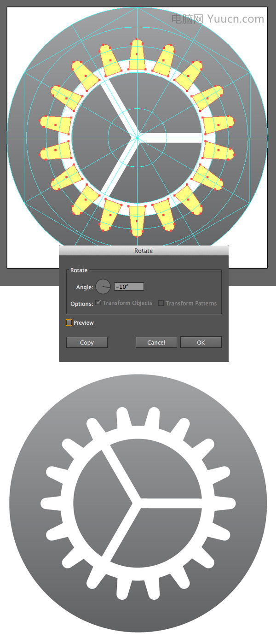This screenshot has height=644, width=276.
Task: Click the angle dial in Rotate dialog
Action: (103, 287)
